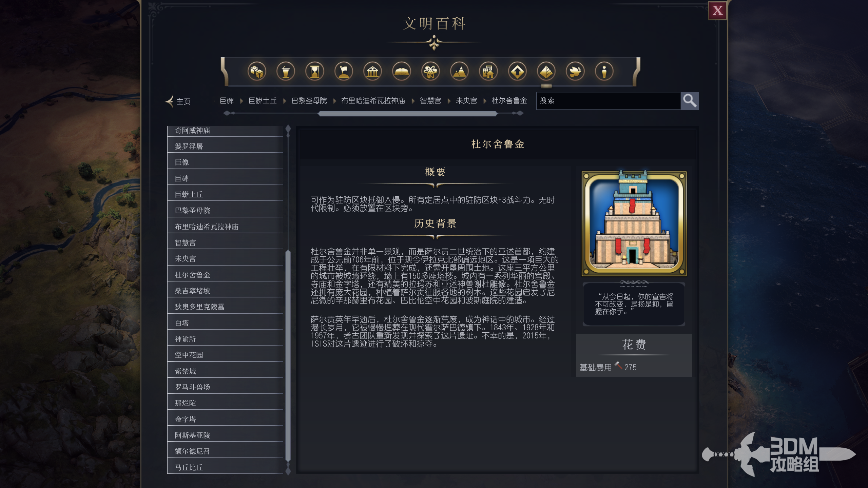
Task: Open the drink cup category icon
Action: click(x=286, y=72)
